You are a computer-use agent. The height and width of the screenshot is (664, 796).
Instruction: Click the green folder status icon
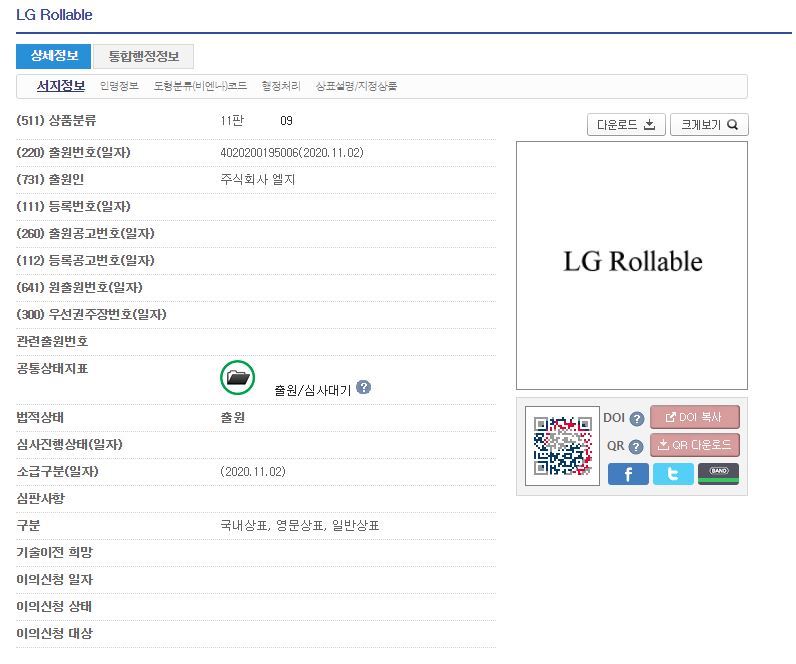[x=238, y=378]
